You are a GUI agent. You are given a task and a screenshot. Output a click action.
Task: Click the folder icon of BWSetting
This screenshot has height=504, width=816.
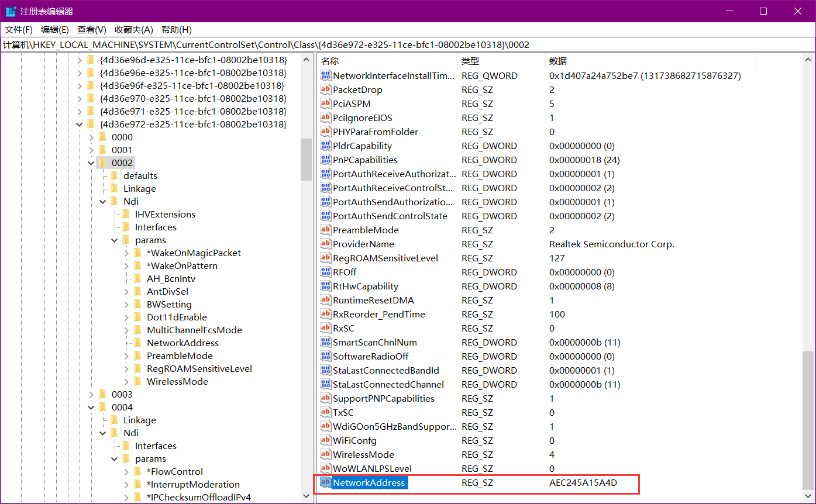[137, 304]
